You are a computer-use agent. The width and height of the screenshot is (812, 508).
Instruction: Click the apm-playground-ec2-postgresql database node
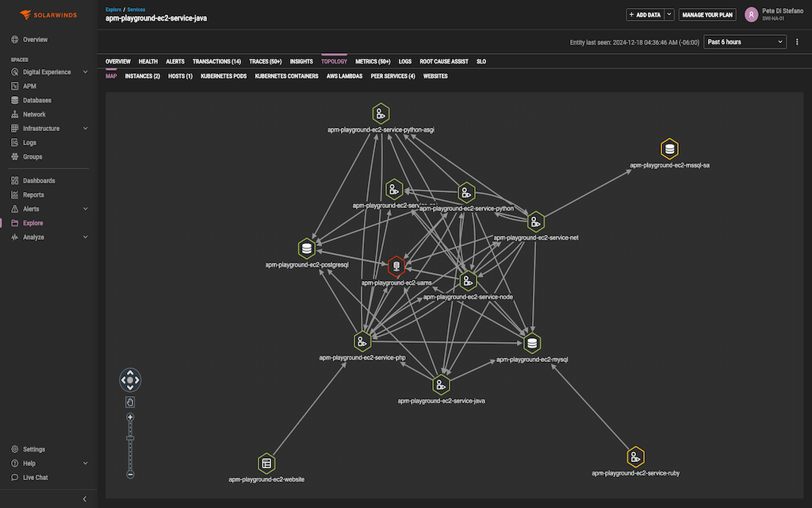click(x=306, y=248)
